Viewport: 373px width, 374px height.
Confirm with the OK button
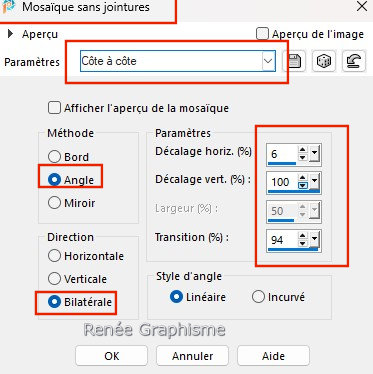(x=111, y=356)
